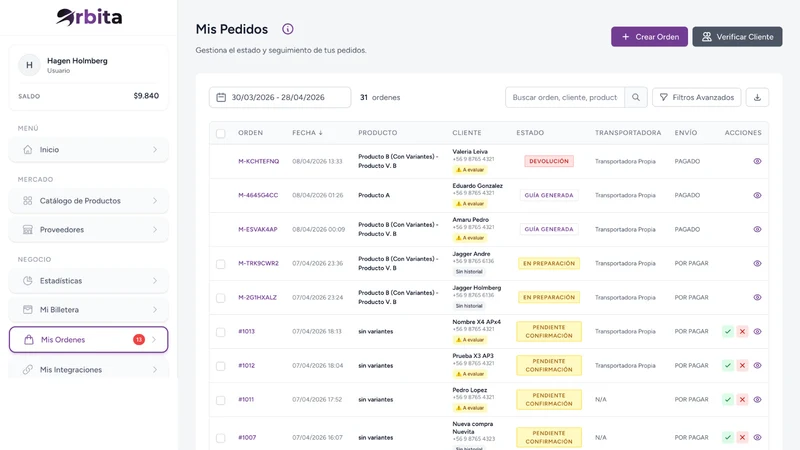Check the box for order M-TRK9CWR2
This screenshot has height=450, width=800.
coord(220,264)
